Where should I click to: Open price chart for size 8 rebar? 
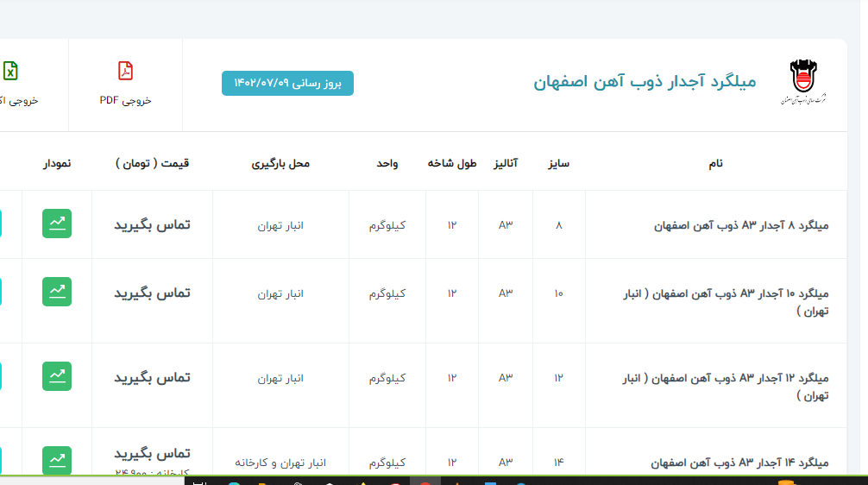coord(57,224)
